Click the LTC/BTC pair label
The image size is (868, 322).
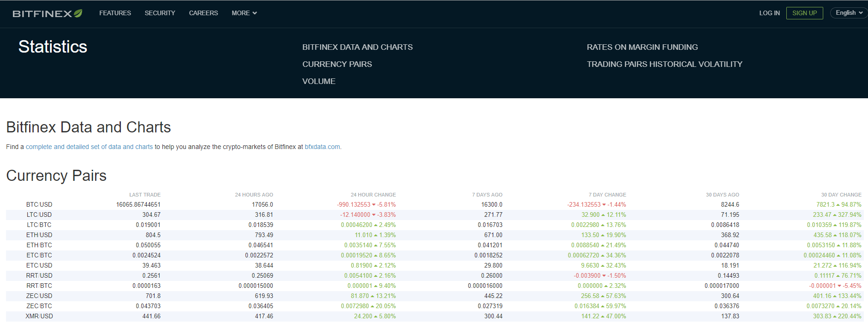[39, 225]
